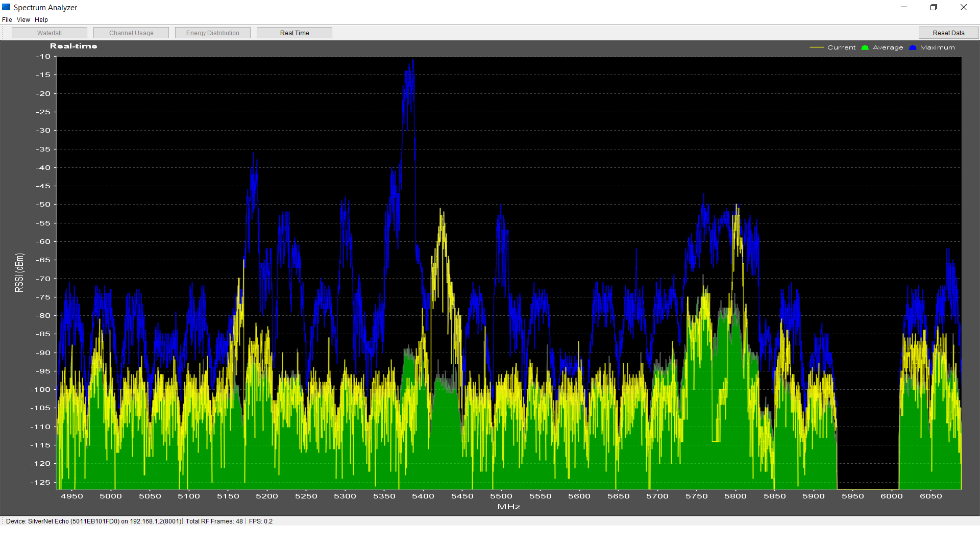Viewport: 980px width, 551px height.
Task: Select the Real Time view button
Action: 295,33
